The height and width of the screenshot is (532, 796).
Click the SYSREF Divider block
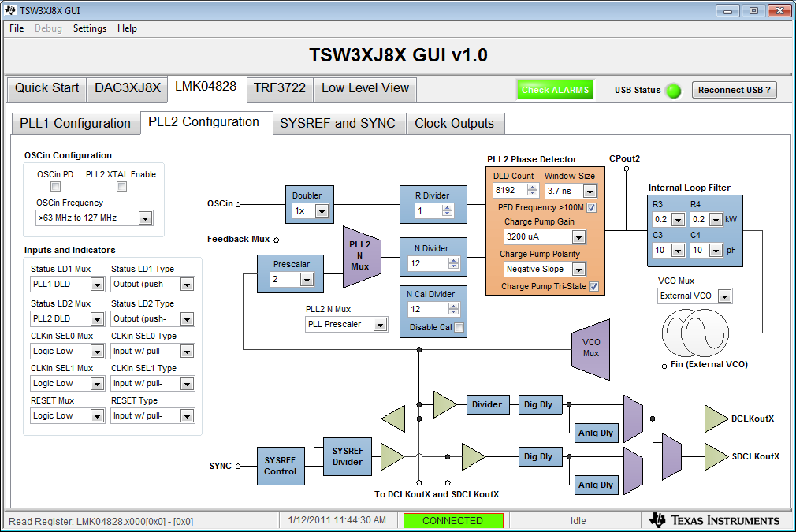348,456
